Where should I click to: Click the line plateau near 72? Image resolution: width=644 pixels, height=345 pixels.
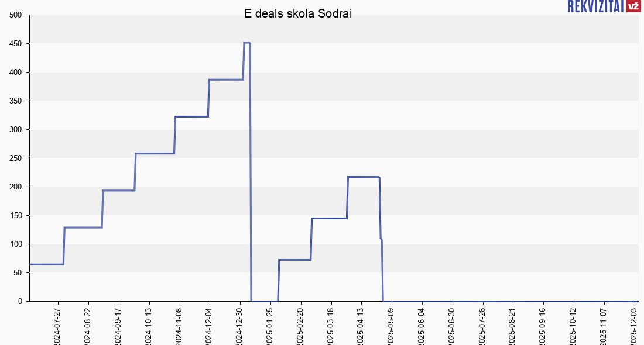pyautogui.click(x=294, y=260)
